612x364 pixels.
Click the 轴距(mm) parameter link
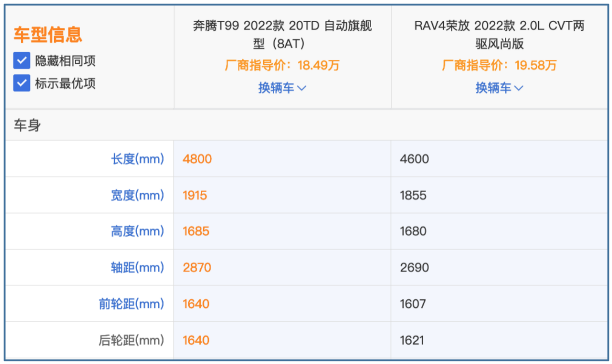[138, 267]
